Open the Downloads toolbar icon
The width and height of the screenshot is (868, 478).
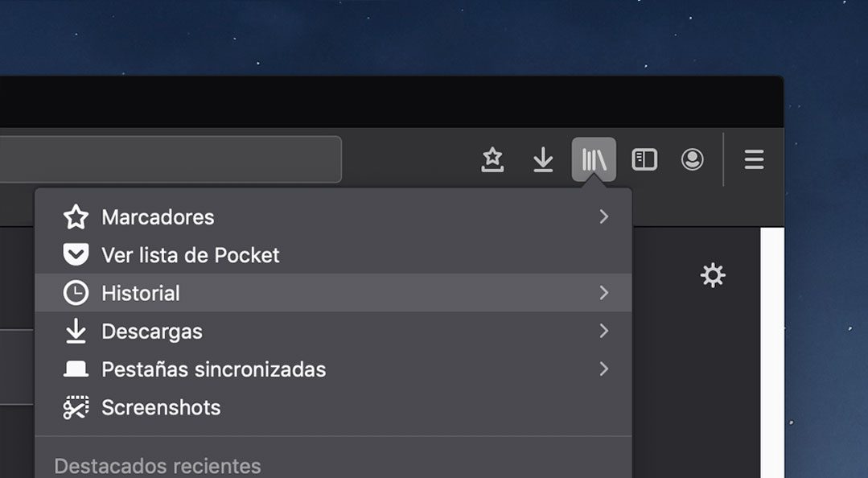(543, 159)
